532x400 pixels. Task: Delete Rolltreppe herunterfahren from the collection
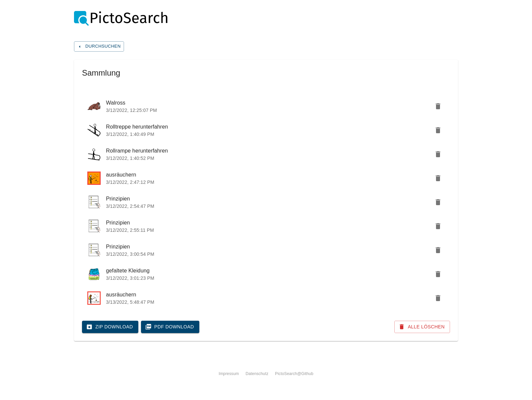[438, 130]
